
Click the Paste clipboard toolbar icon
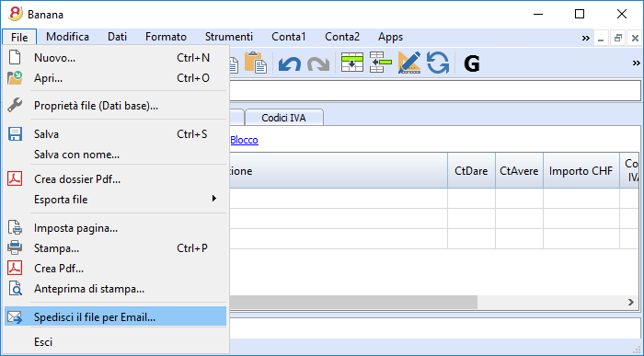click(256, 63)
